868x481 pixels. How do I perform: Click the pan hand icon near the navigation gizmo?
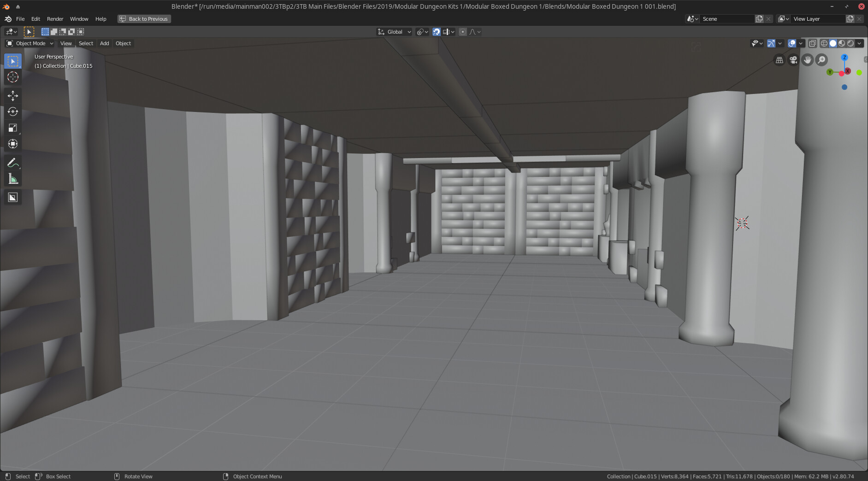coord(807,60)
